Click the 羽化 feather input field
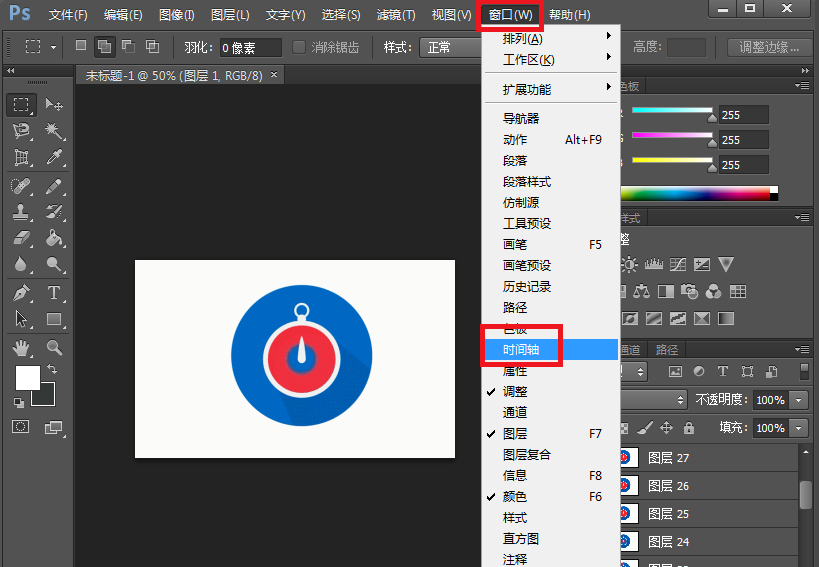The width and height of the screenshot is (819, 567). [x=250, y=47]
